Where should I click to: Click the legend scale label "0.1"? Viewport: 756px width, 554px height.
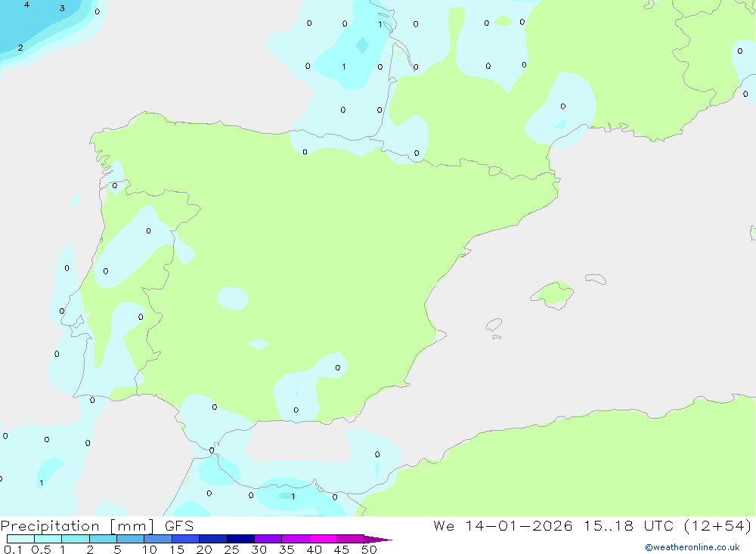click(x=13, y=549)
